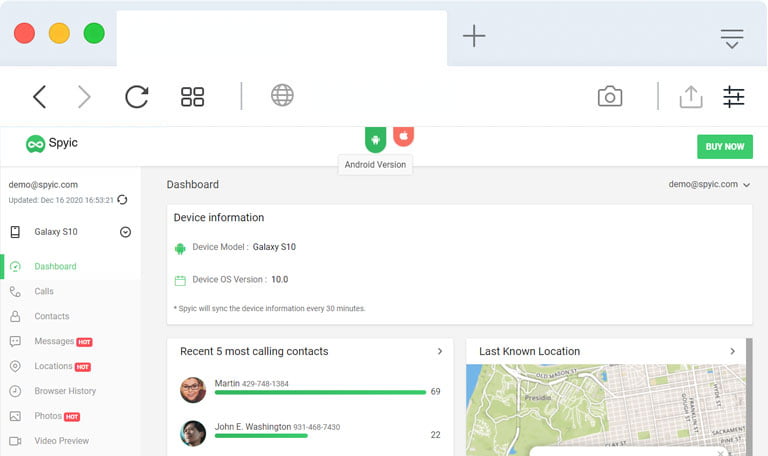768x456 pixels.
Task: Click the Messages chat bubble icon
Action: point(15,341)
